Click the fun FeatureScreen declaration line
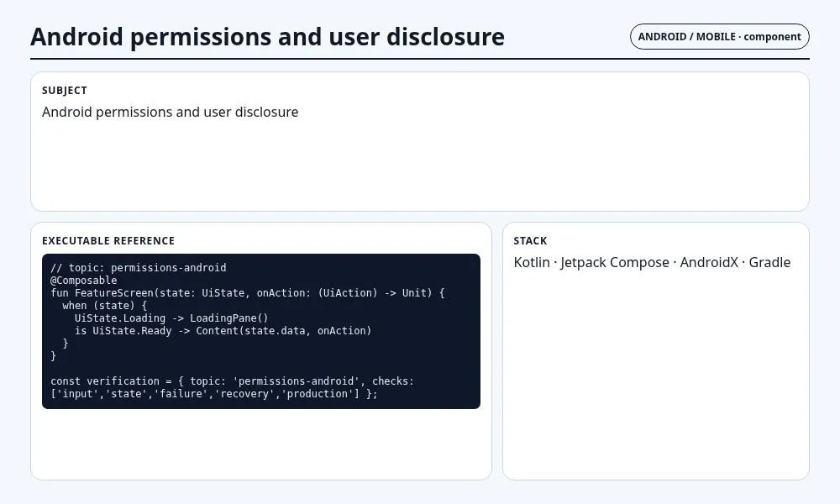This screenshot has height=504, width=840. coord(248,293)
